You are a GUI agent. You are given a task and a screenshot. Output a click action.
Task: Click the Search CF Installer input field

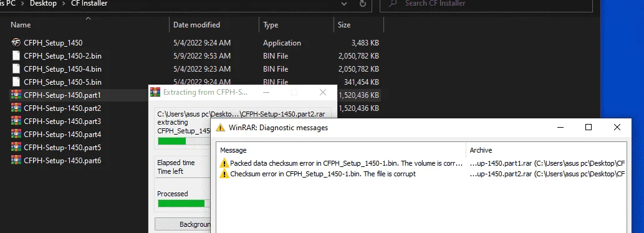(x=486, y=4)
